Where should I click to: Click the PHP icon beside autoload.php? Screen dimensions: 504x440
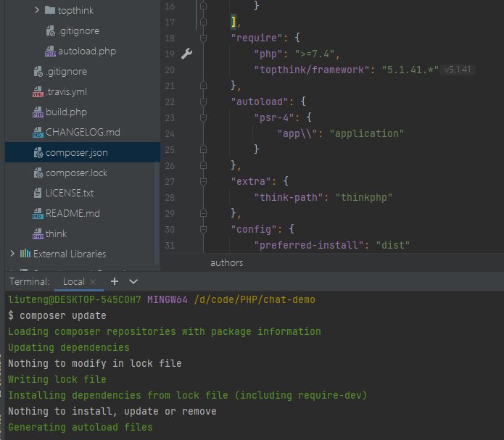50,51
